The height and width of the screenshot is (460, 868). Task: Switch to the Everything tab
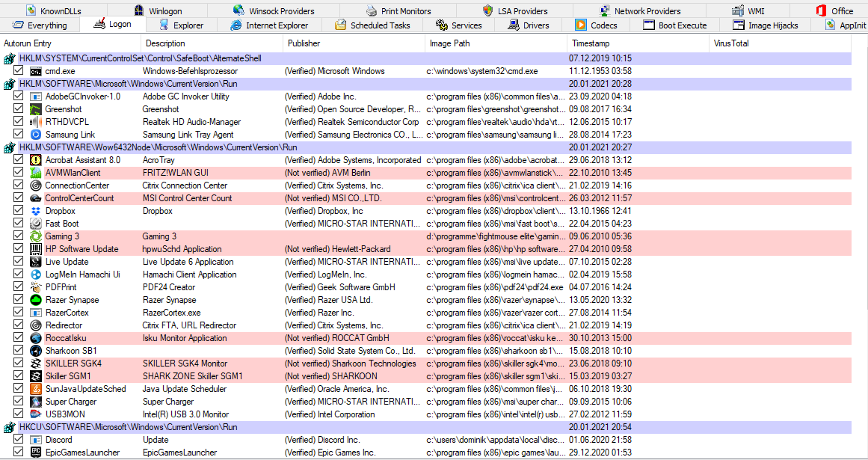tap(40, 25)
